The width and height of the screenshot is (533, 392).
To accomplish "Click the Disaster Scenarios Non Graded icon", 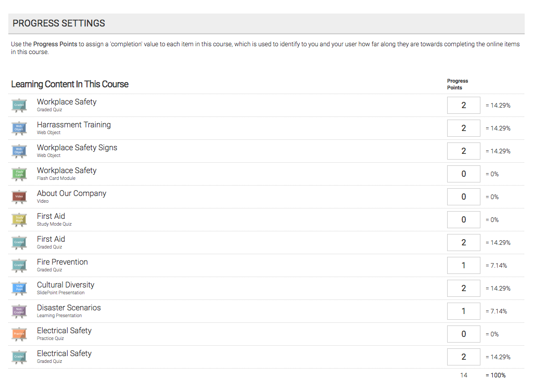I will [19, 311].
